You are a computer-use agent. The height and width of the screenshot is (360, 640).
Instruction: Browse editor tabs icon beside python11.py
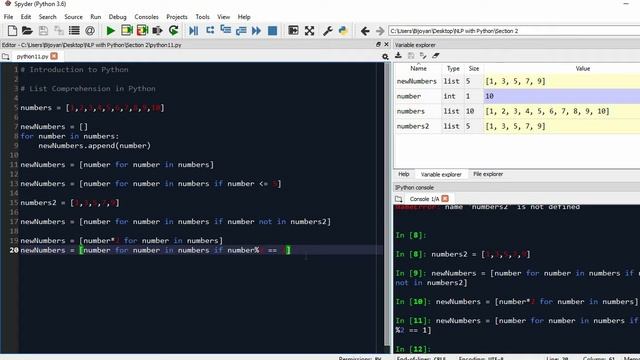pos(5,57)
